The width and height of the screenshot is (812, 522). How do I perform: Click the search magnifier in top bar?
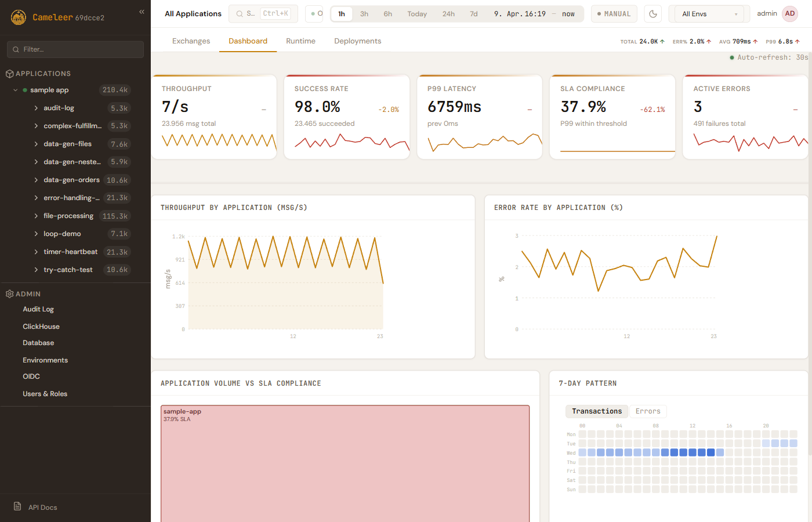point(240,14)
